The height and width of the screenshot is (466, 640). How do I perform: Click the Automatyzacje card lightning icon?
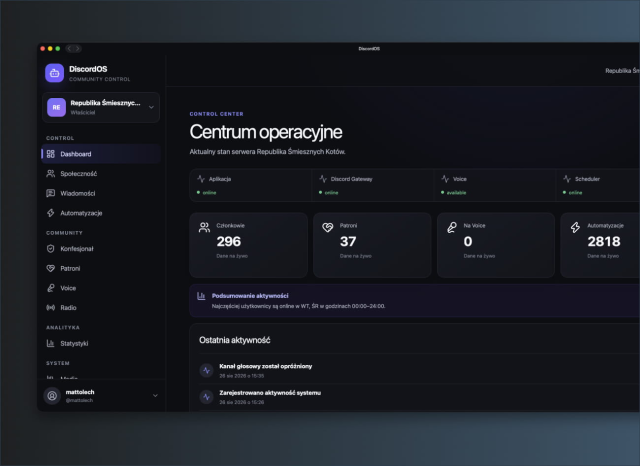click(576, 227)
